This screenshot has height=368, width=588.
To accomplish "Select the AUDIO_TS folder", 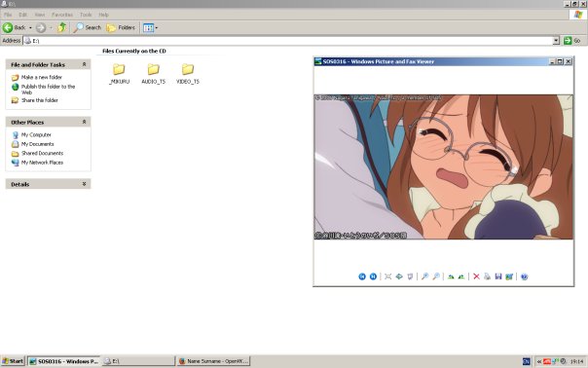I will click(154, 74).
